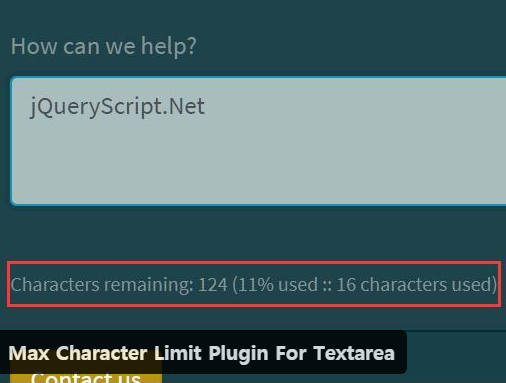The height and width of the screenshot is (383, 506).
Task: Click the '16 characters used' text
Action: [x=415, y=285]
